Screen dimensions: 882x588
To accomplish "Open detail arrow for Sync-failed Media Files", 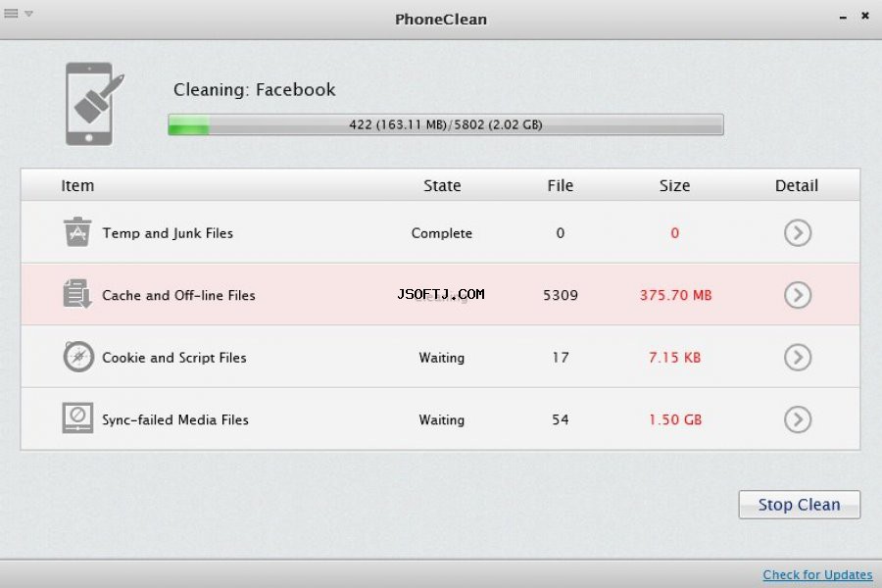I will [798, 419].
